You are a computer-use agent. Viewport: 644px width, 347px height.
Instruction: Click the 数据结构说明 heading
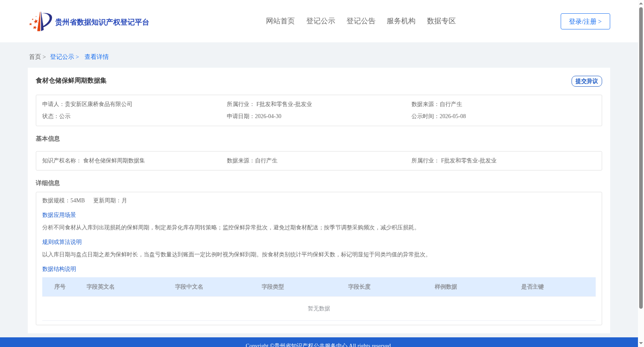(x=59, y=269)
